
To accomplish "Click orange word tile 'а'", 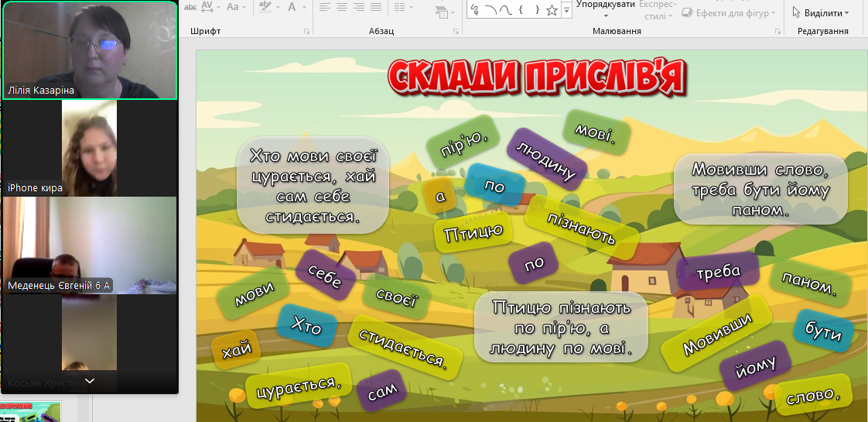I will [x=441, y=195].
